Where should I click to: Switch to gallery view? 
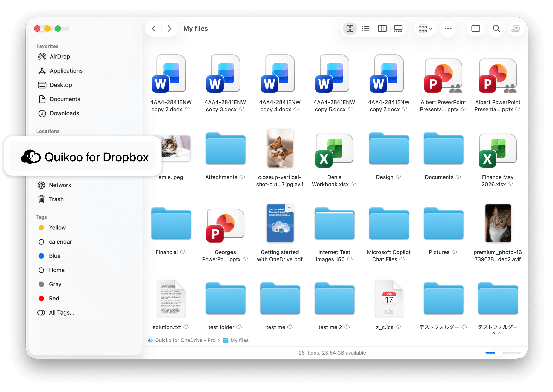[398, 29]
